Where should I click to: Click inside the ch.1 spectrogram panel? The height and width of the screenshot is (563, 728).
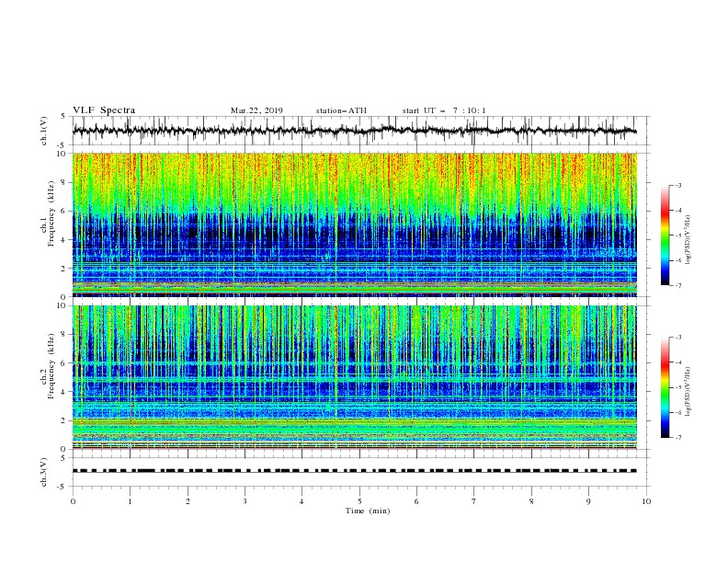(x=354, y=224)
